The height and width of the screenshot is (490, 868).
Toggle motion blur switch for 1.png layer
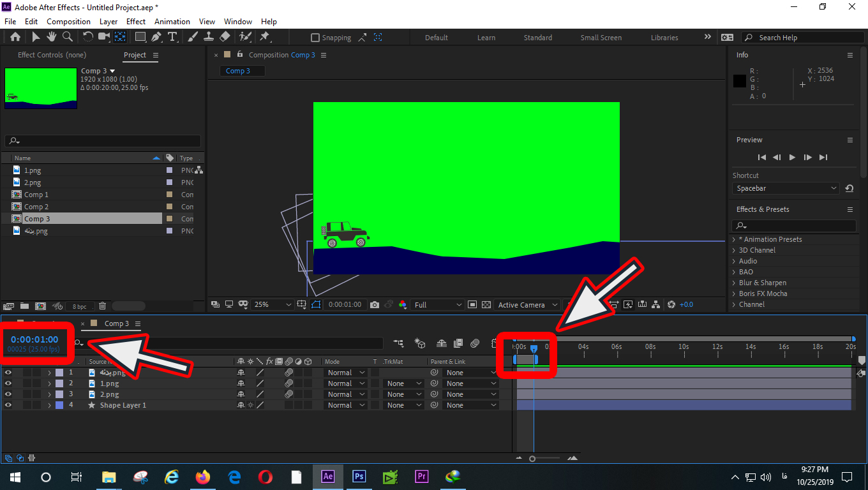tap(288, 383)
